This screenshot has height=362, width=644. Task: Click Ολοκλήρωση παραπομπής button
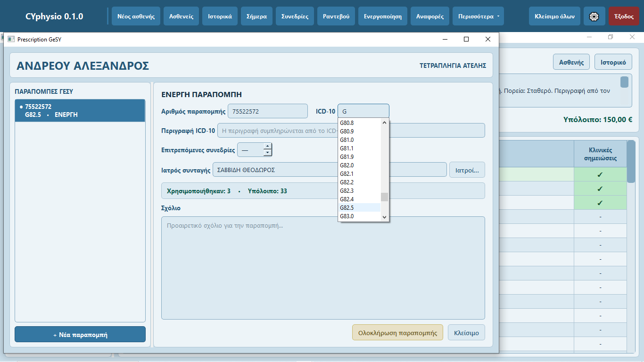pos(397,332)
